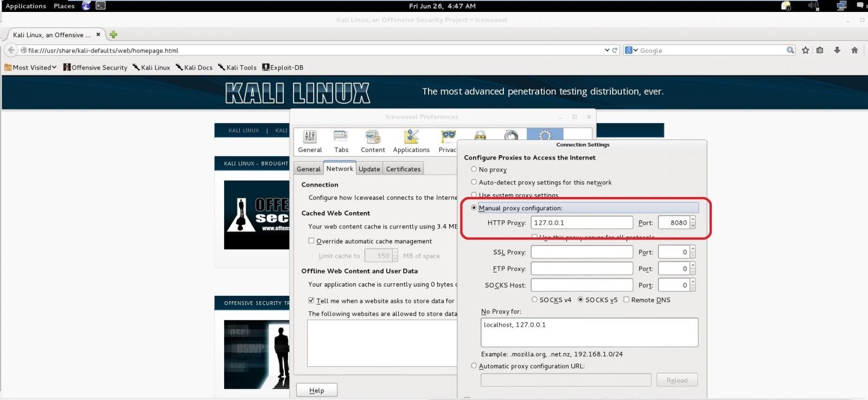
Task: Open the Places menu
Action: 64,6
